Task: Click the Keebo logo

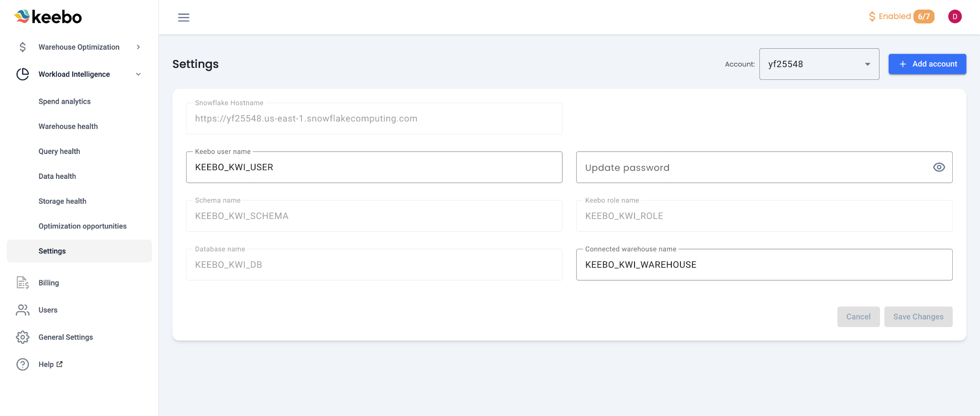Action: (48, 17)
